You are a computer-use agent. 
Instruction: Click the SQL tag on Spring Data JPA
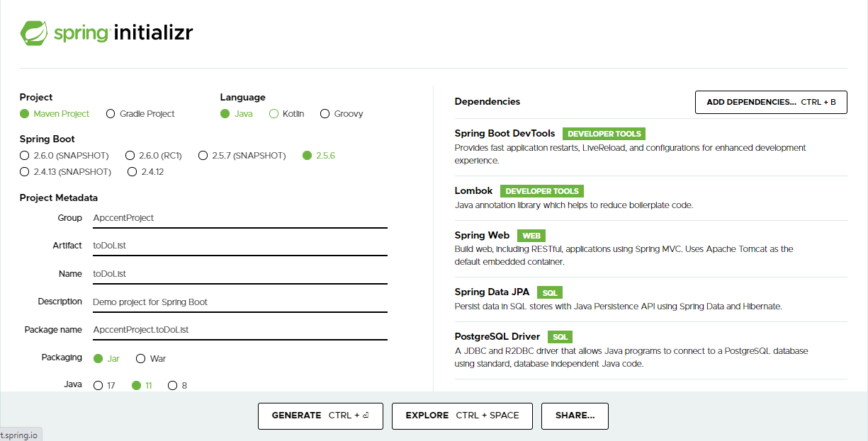(550, 292)
